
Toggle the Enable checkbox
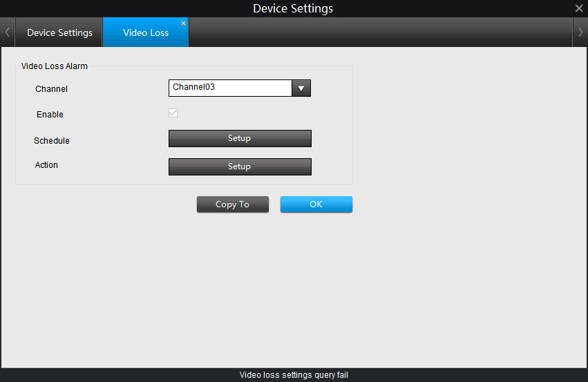[x=173, y=113]
